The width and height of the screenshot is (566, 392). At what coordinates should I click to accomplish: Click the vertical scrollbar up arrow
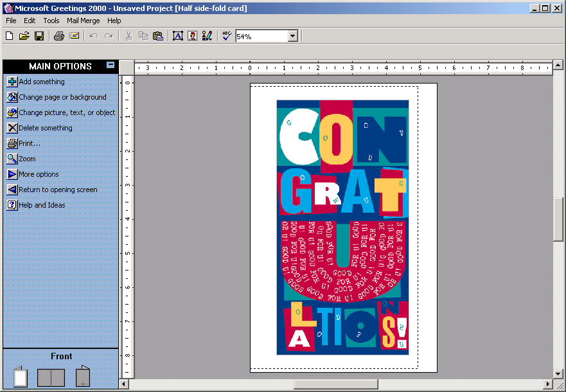click(558, 65)
